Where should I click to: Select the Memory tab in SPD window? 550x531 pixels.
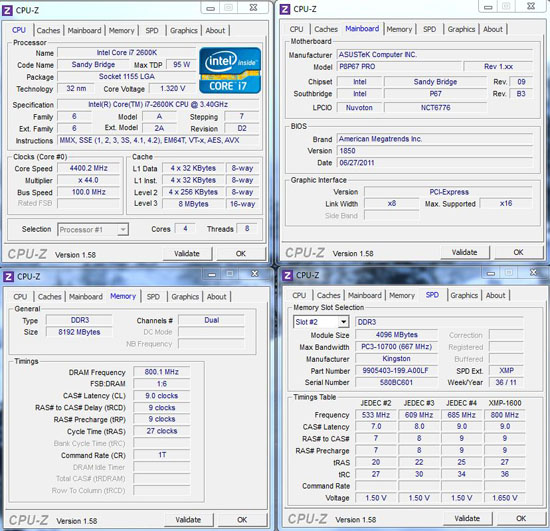click(402, 295)
